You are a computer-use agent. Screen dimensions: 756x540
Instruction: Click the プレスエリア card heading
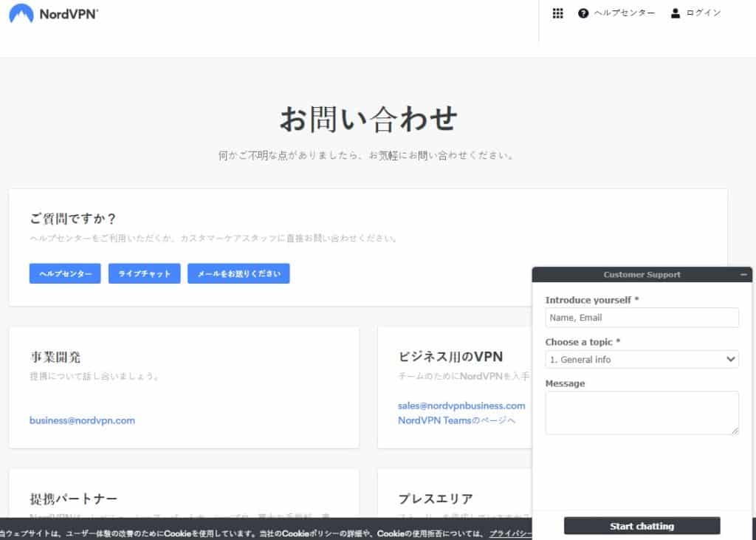pyautogui.click(x=436, y=499)
